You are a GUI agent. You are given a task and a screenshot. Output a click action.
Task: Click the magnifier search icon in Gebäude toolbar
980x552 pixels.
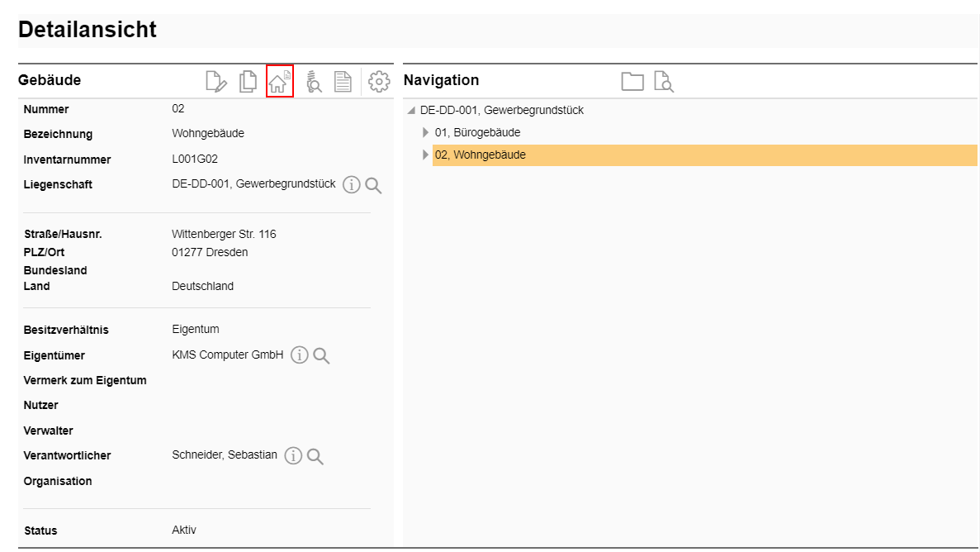[x=314, y=81]
